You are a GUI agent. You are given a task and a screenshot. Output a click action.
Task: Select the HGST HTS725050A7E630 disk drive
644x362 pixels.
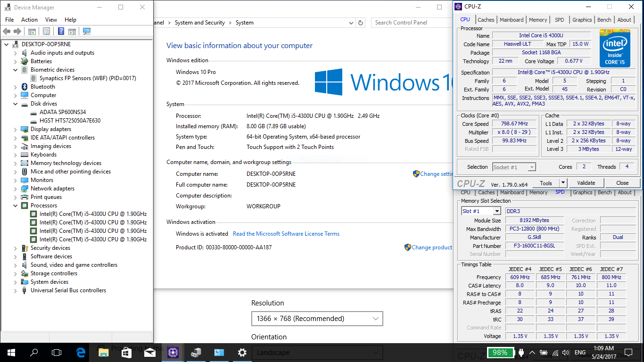pos(70,121)
